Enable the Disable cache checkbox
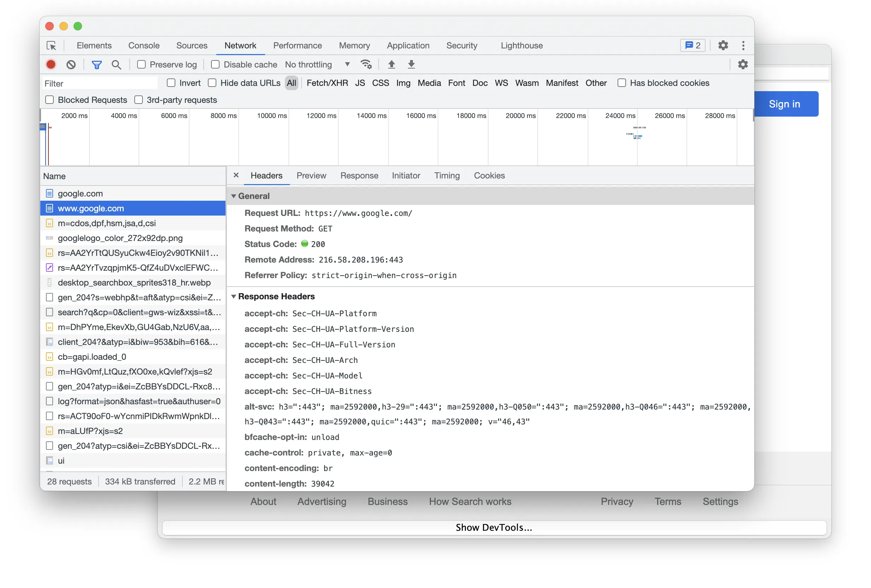 pyautogui.click(x=215, y=64)
